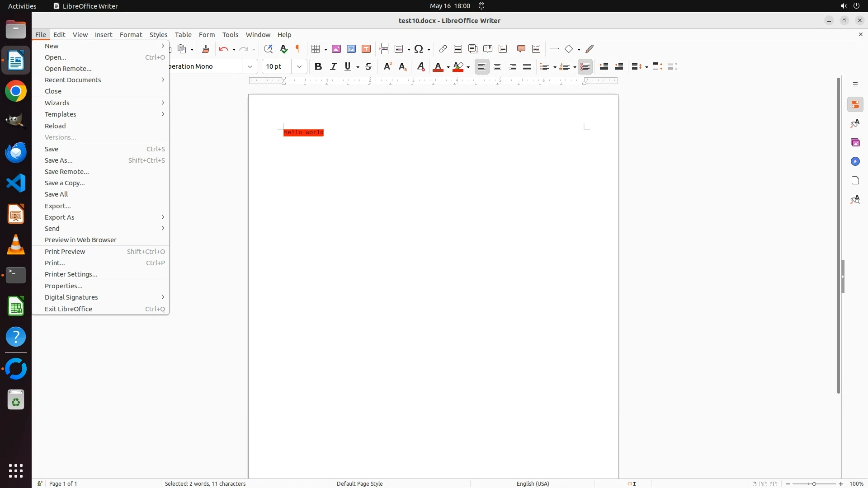Viewport: 868px width, 488px height.
Task: Click Print Preview menu entry
Action: pos(65,252)
